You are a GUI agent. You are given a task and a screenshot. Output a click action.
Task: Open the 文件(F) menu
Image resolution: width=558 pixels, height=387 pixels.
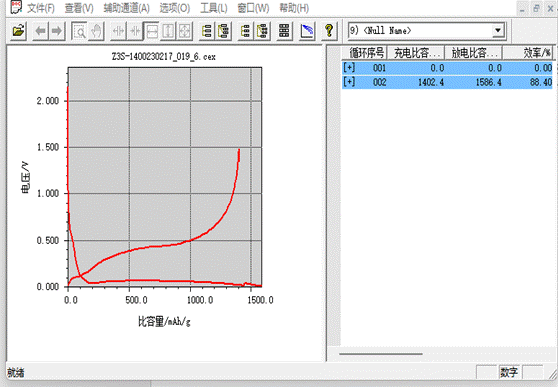41,8
